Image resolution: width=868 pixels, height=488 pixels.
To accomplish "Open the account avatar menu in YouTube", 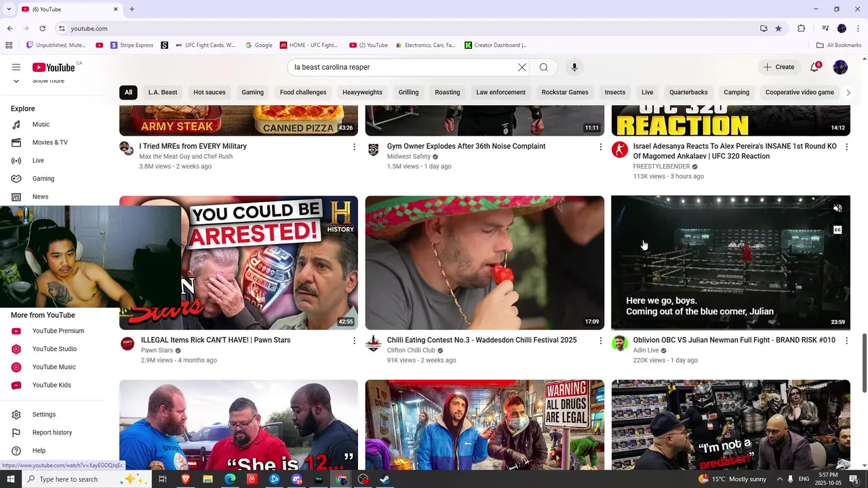I will click(x=840, y=67).
